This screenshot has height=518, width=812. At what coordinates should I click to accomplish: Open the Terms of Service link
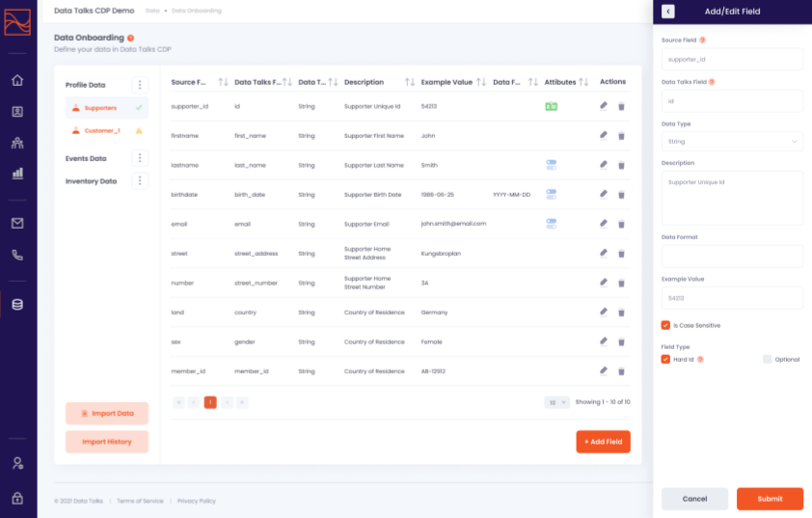point(140,501)
